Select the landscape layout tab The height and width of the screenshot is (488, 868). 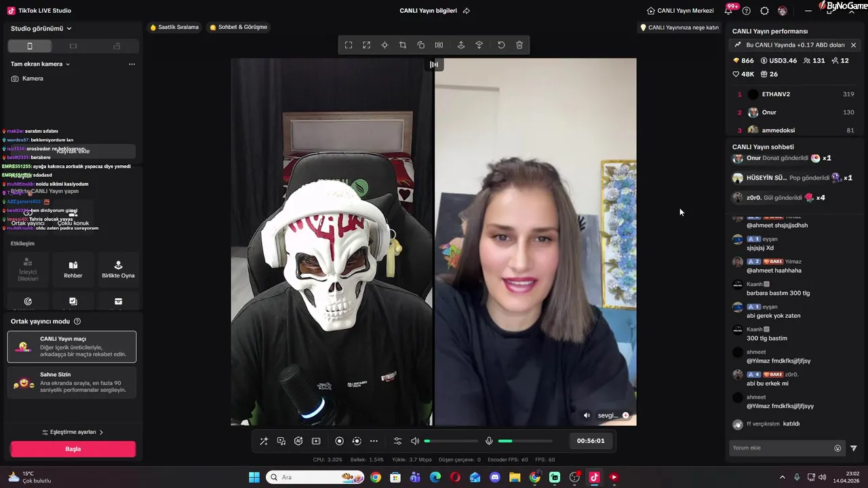73,46
